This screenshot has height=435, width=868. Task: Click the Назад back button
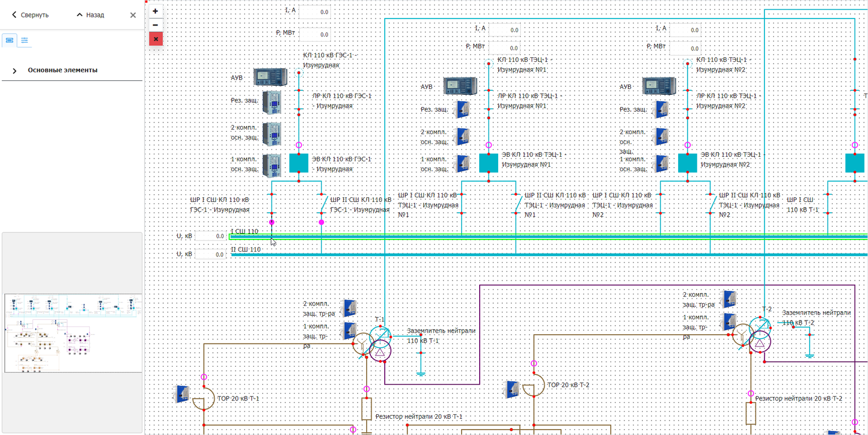pyautogui.click(x=90, y=15)
